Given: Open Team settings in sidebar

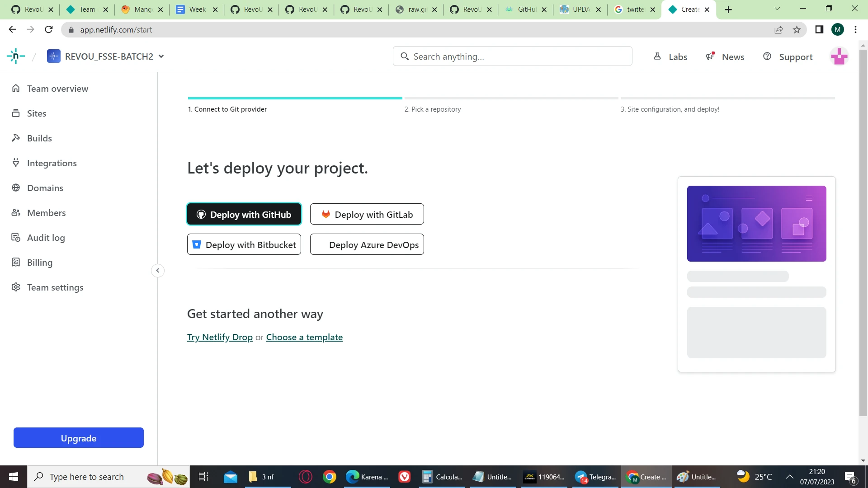Looking at the screenshot, I should point(55,287).
